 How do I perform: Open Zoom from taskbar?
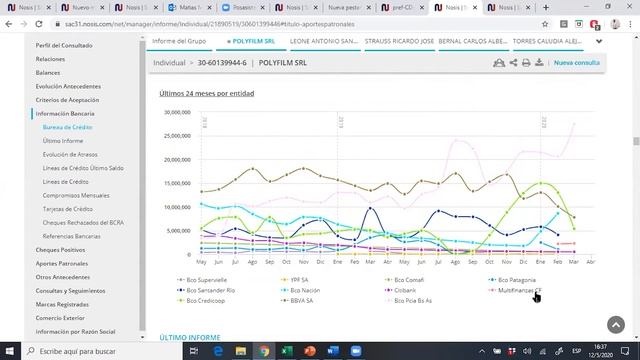click(356, 351)
